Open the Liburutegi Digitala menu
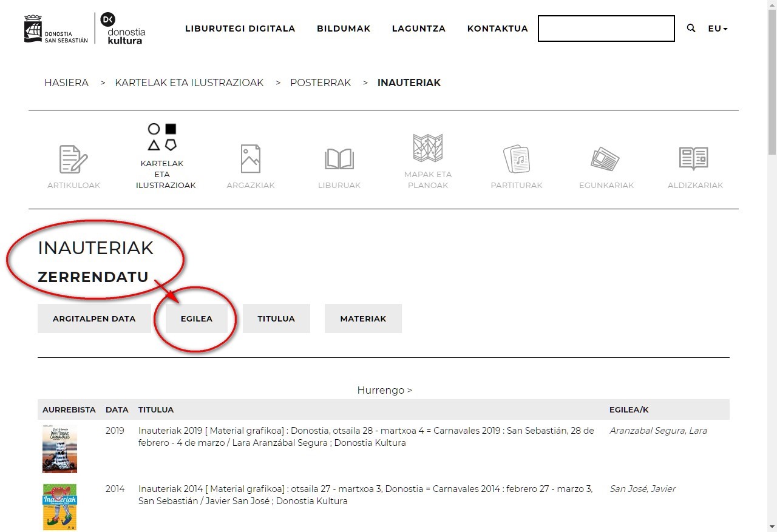Image resolution: width=777 pixels, height=532 pixels. (x=240, y=29)
